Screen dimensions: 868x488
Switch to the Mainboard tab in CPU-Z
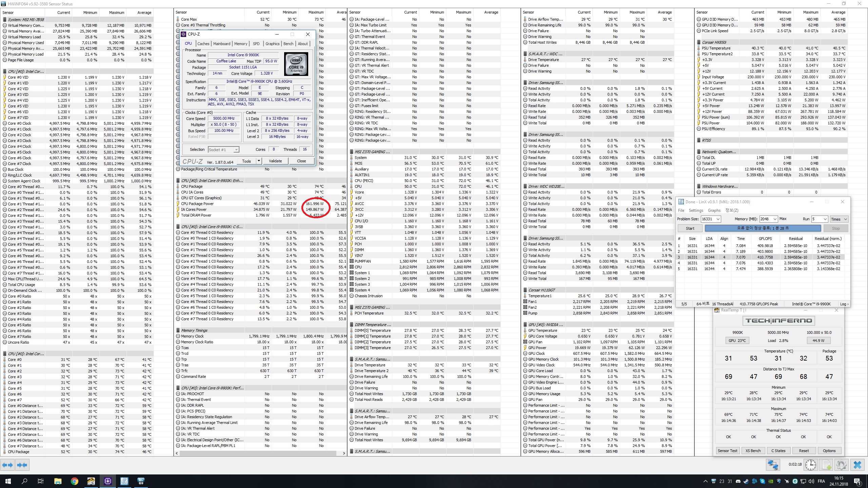point(221,44)
